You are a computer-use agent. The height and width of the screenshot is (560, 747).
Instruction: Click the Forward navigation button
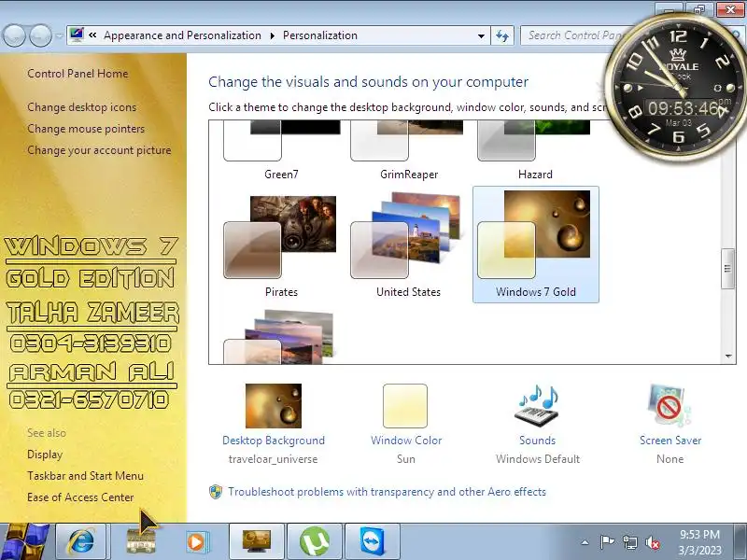click(40, 35)
